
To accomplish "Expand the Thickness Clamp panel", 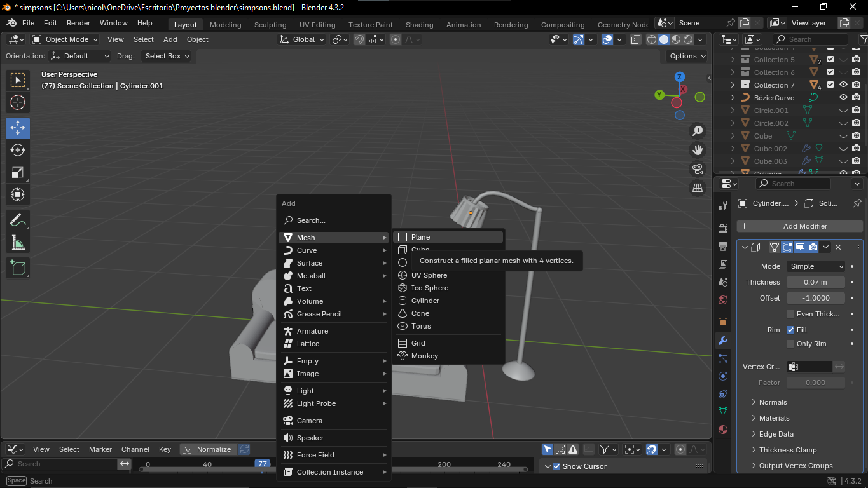I will [x=787, y=450].
